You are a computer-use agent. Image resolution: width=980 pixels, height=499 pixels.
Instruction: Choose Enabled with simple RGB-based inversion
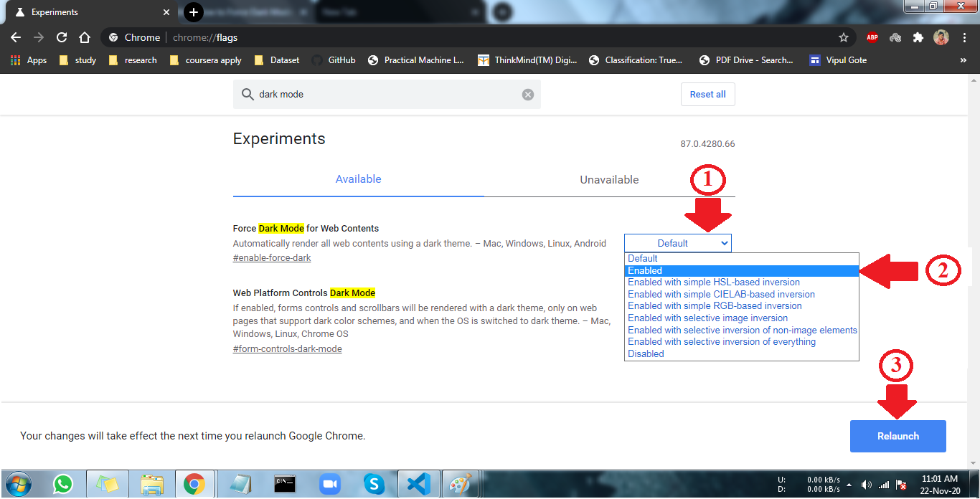click(x=742, y=306)
